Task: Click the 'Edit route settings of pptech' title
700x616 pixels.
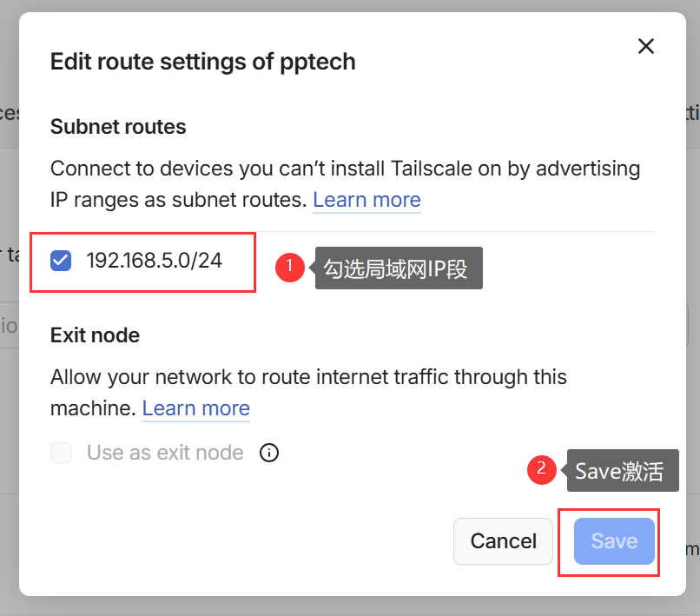Action: tap(202, 62)
